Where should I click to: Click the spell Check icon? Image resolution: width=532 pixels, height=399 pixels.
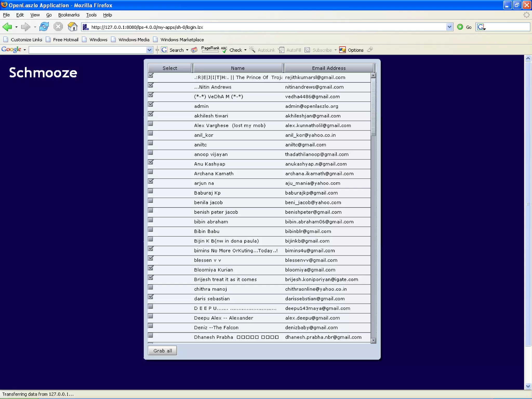[x=224, y=50]
